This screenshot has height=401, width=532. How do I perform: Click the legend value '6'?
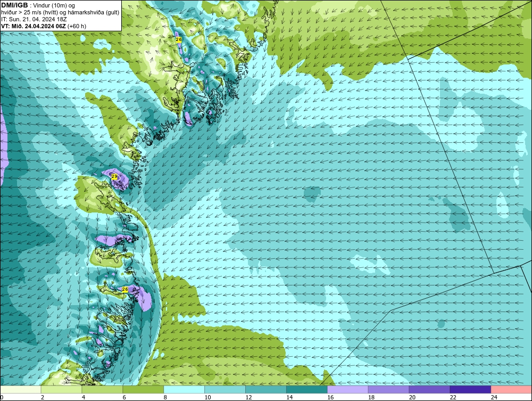pos(124,397)
